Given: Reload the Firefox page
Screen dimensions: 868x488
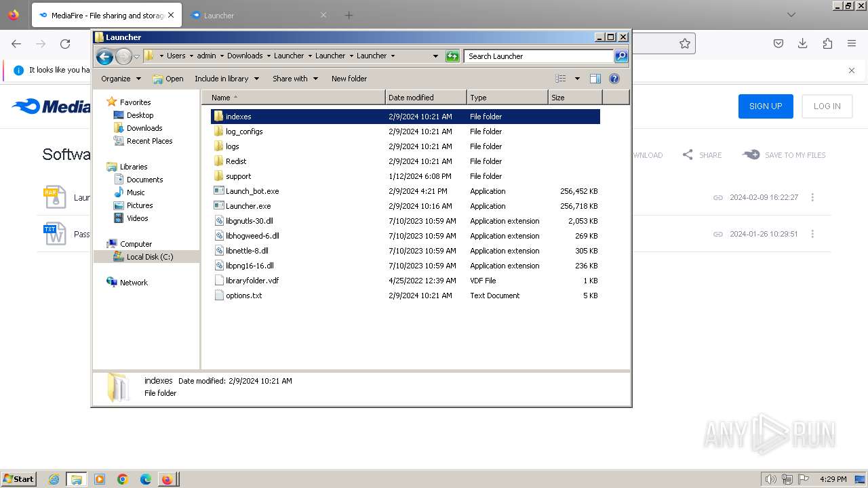Looking at the screenshot, I should (x=65, y=43).
